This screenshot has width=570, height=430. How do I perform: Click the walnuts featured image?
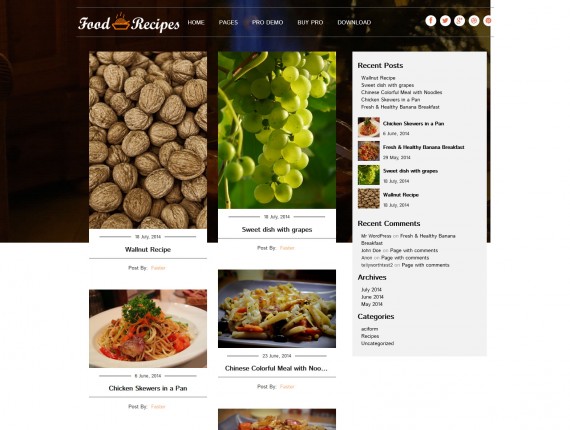[x=148, y=140]
